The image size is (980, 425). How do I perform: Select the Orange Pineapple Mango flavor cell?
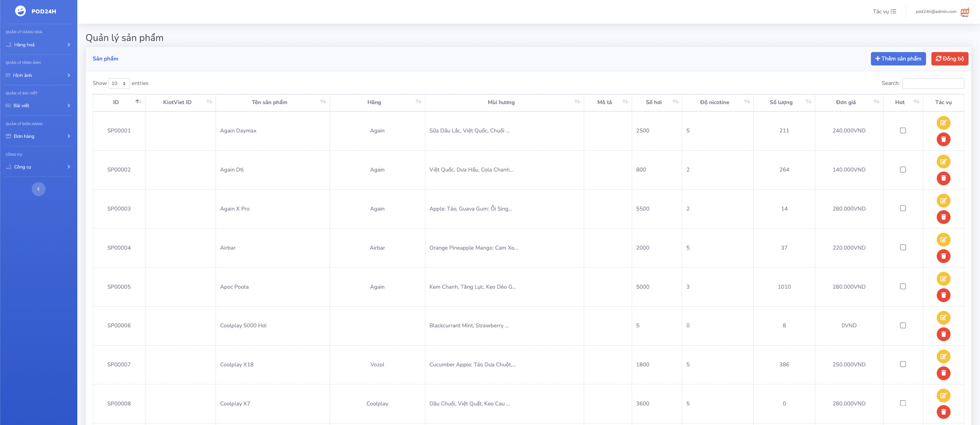[x=505, y=248]
